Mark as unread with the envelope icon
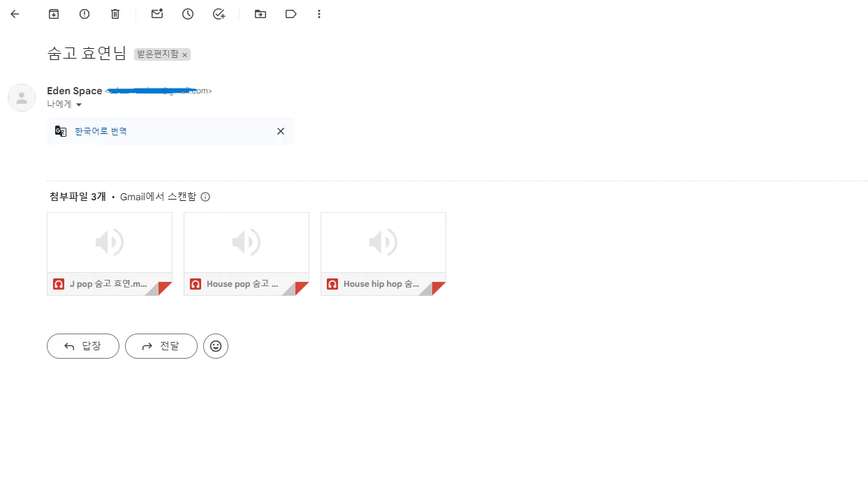868x478 pixels. pos(157,14)
